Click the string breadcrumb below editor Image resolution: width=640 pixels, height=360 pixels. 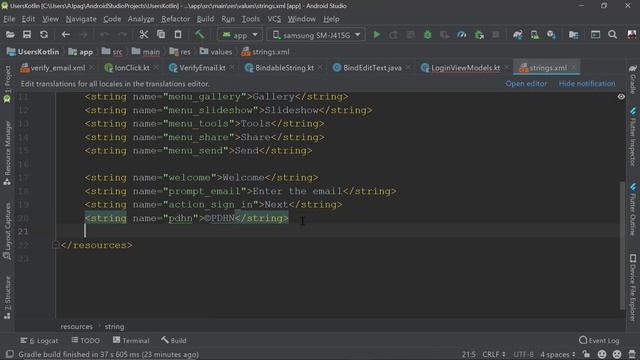[x=114, y=327]
